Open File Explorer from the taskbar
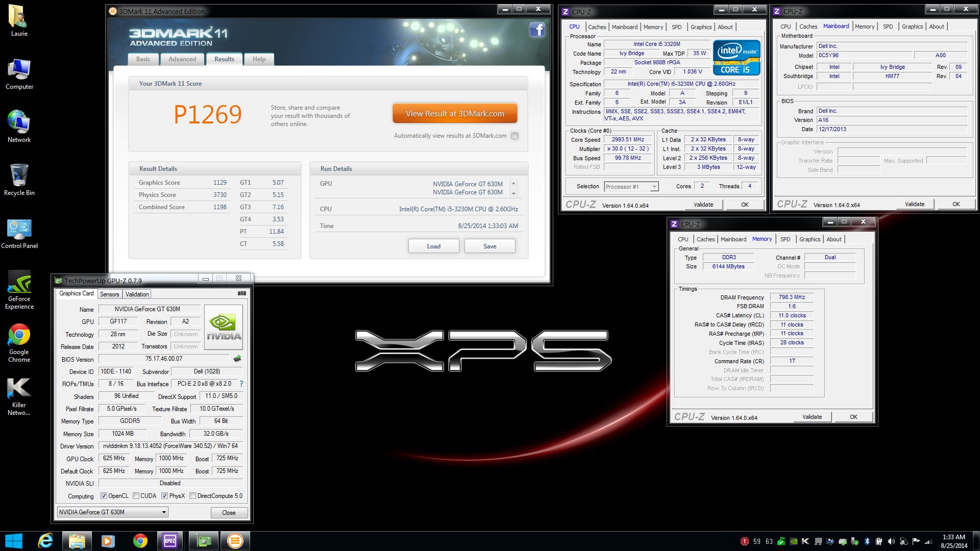The height and width of the screenshot is (551, 980). coord(77,541)
